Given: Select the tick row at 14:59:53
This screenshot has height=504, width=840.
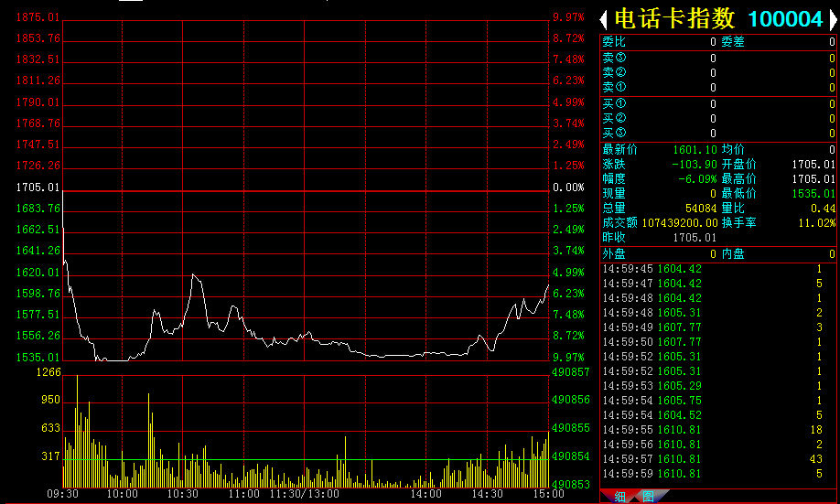Looking at the screenshot, I should (x=718, y=386).
